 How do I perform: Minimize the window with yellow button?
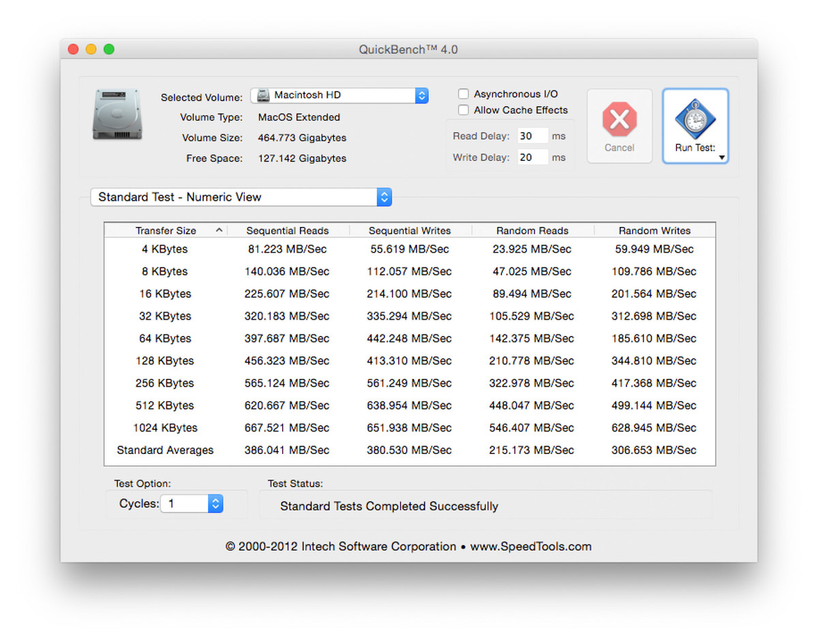pos(91,49)
